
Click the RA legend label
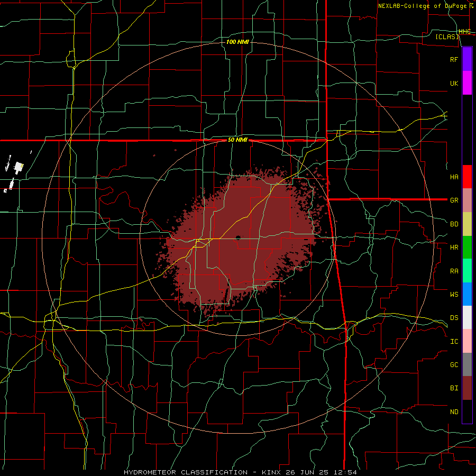[x=454, y=271]
